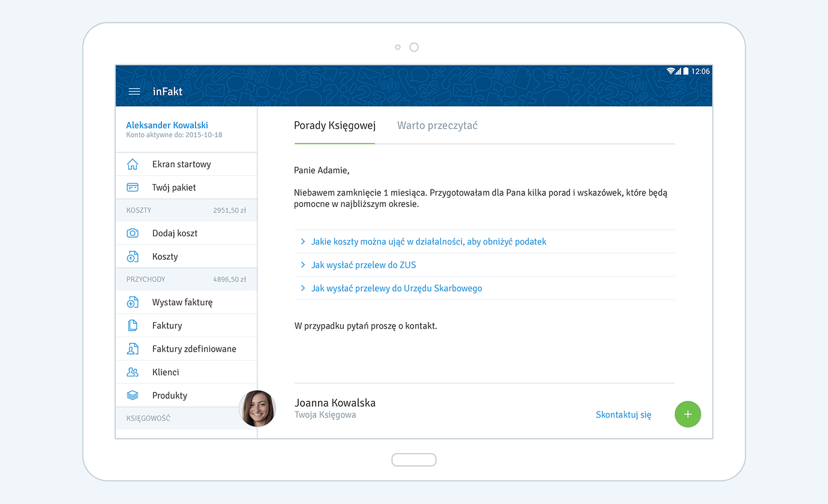Expand chevron for przelew do ZUS
The height and width of the screenshot is (504, 828).
pos(303,265)
